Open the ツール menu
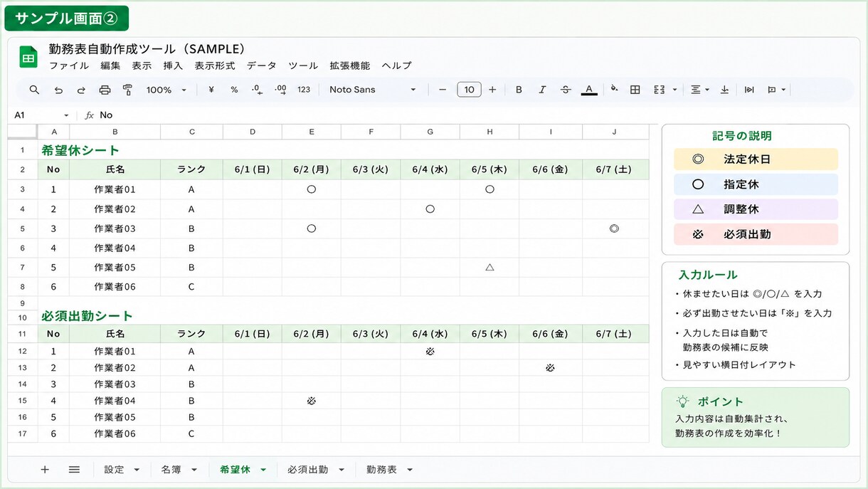This screenshot has width=868, height=489. point(303,65)
